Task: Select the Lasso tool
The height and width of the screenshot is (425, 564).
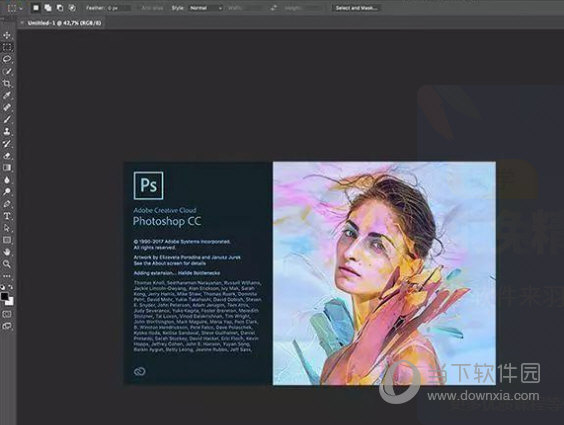Action: click(6, 59)
